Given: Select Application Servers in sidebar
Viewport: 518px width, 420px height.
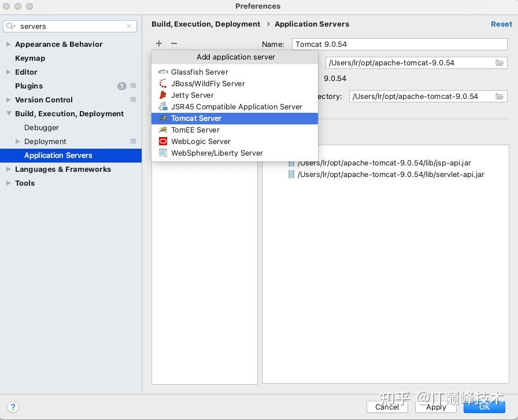Looking at the screenshot, I should pos(71,156).
